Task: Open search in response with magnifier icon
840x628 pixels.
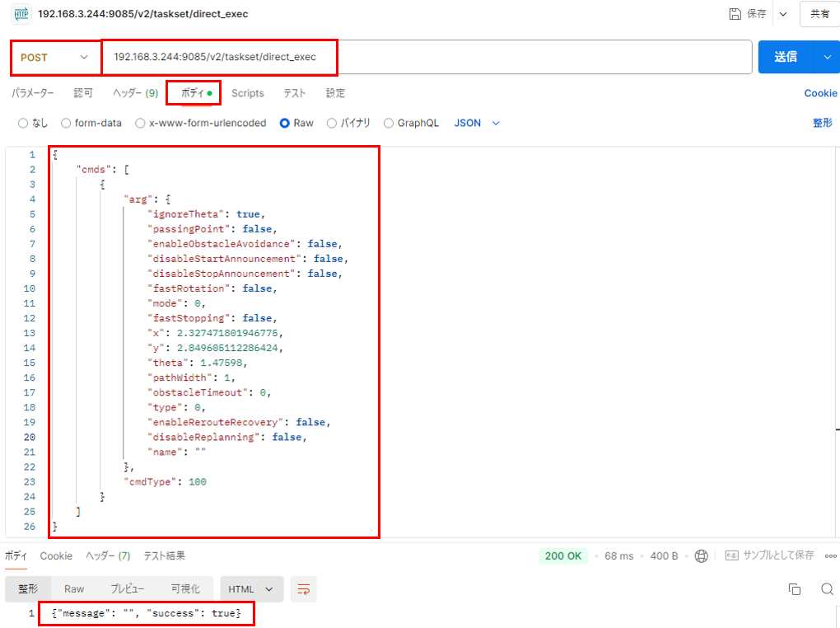Action: 827,589
